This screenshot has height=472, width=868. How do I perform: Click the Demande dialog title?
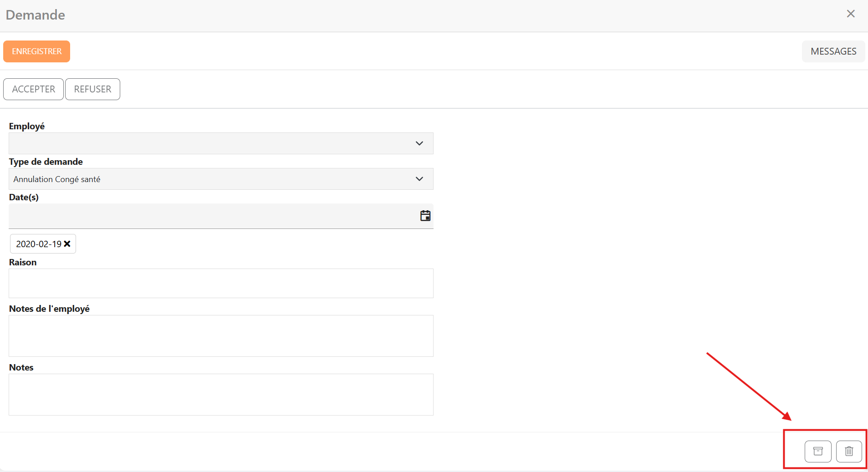point(36,15)
